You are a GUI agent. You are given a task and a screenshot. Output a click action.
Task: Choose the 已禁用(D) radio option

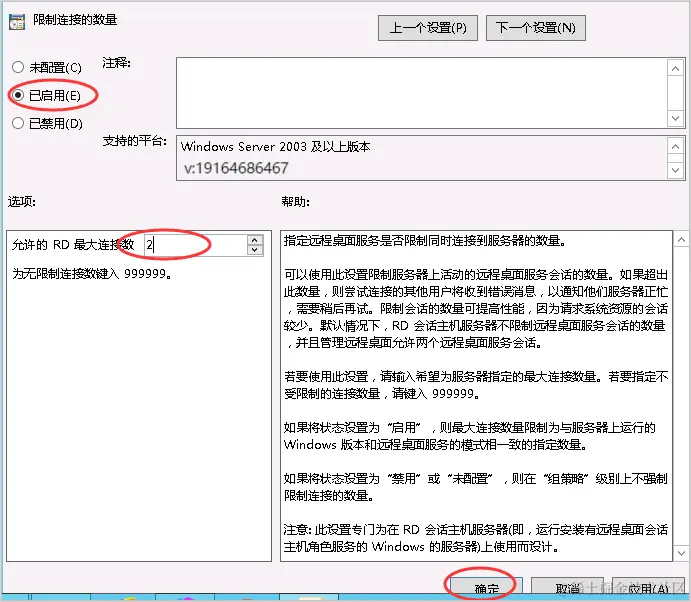pos(47,123)
